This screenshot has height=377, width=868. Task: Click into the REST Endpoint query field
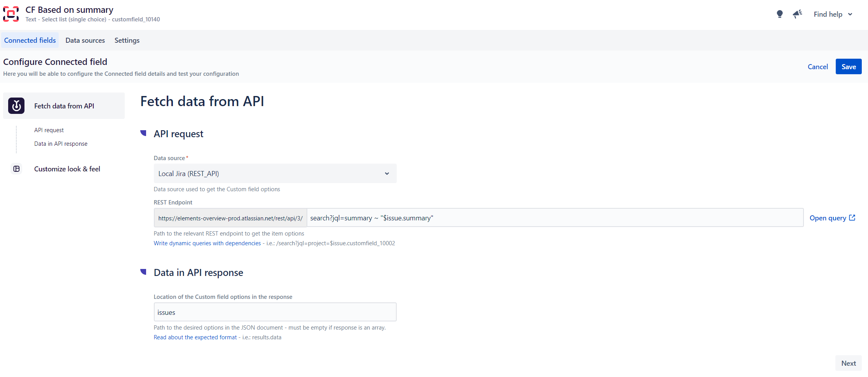pyautogui.click(x=554, y=218)
